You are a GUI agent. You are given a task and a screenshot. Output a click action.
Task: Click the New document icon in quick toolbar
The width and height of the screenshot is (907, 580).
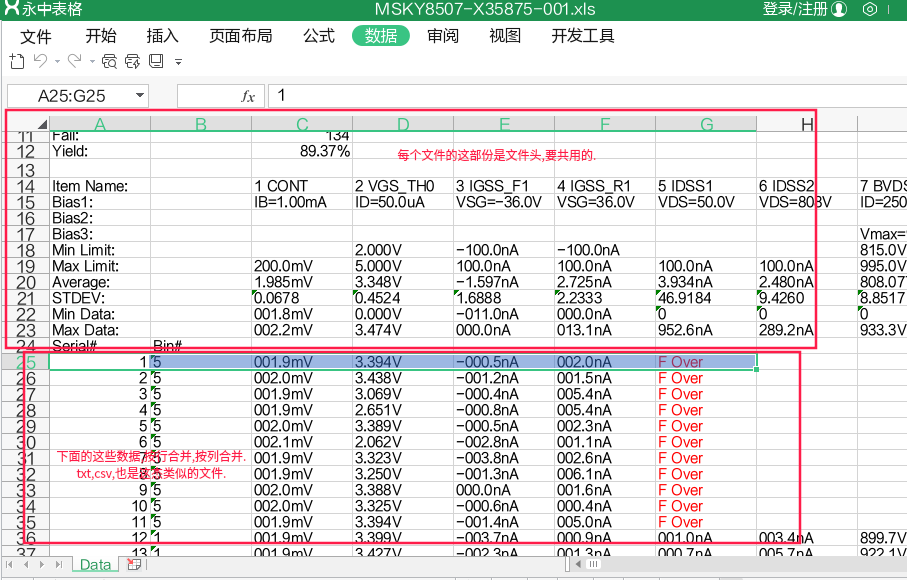point(17,61)
